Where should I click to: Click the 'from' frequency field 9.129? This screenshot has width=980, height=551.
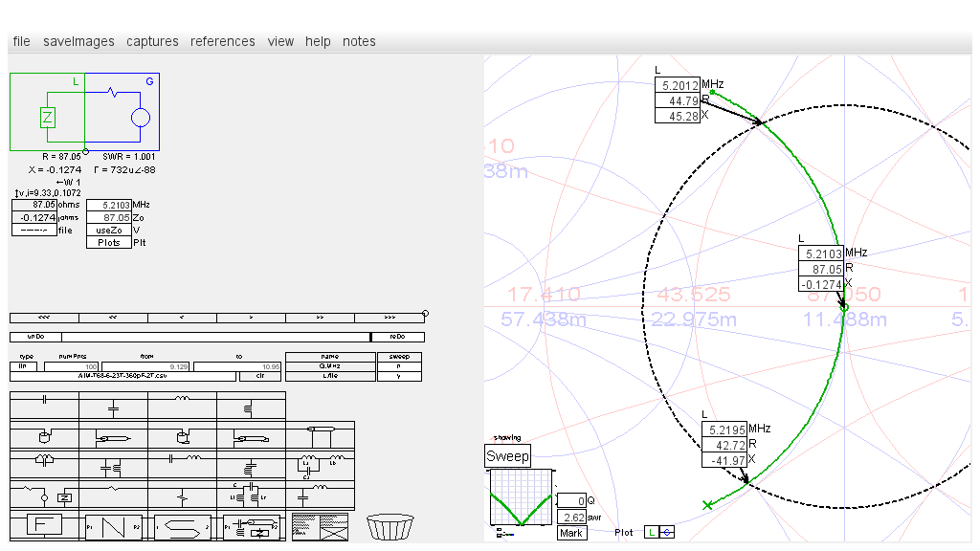point(145,366)
